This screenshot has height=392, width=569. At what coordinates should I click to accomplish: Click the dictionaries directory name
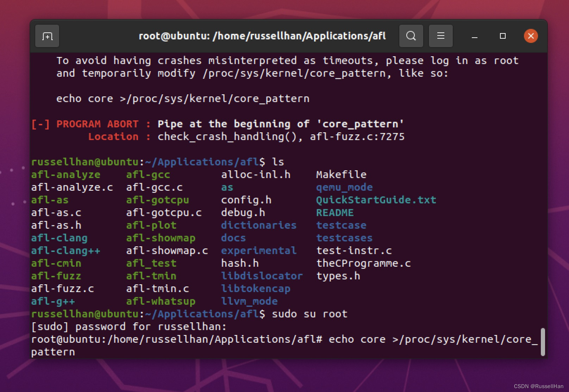point(259,225)
